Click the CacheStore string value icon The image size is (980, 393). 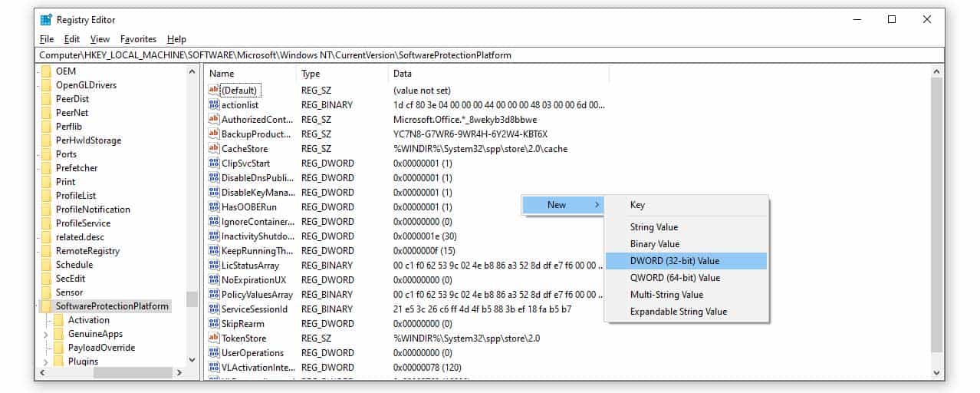pyautogui.click(x=214, y=148)
